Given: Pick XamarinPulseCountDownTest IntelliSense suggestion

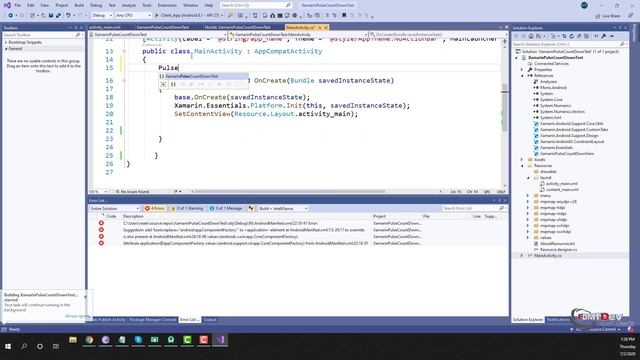Looking at the screenshot, I should (203, 76).
